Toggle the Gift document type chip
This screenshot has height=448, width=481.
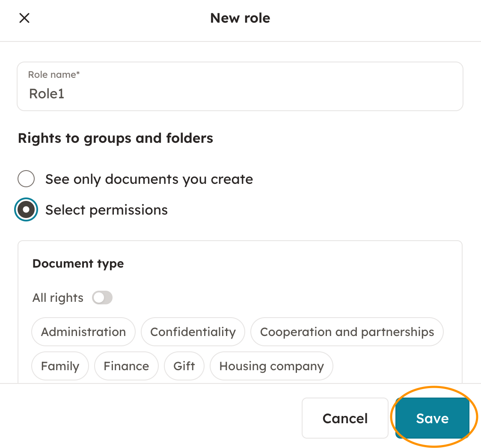[184, 366]
